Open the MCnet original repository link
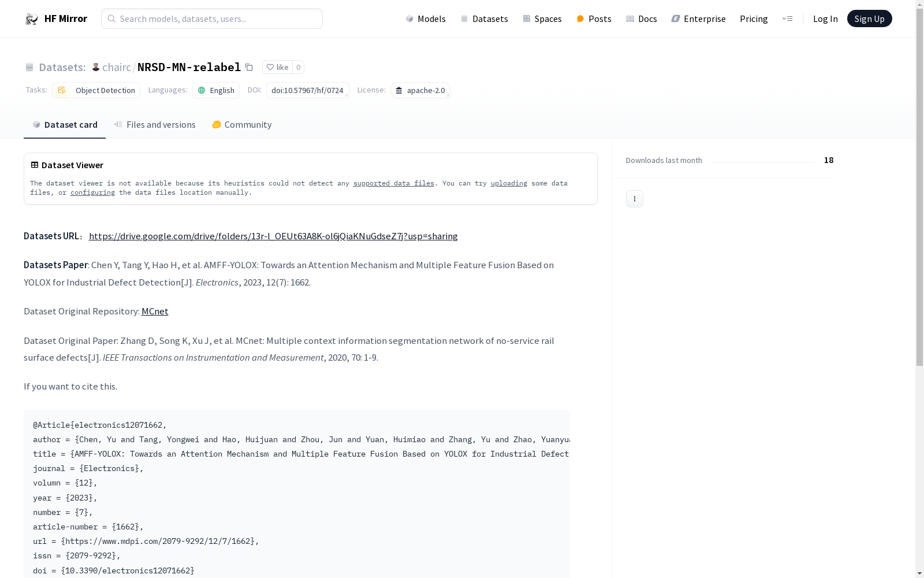This screenshot has height=578, width=924. tap(155, 311)
